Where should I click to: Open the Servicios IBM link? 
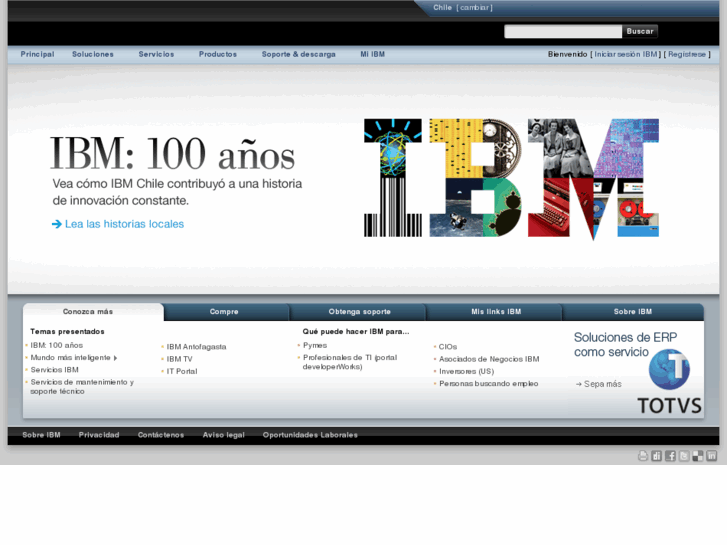pyautogui.click(x=55, y=370)
